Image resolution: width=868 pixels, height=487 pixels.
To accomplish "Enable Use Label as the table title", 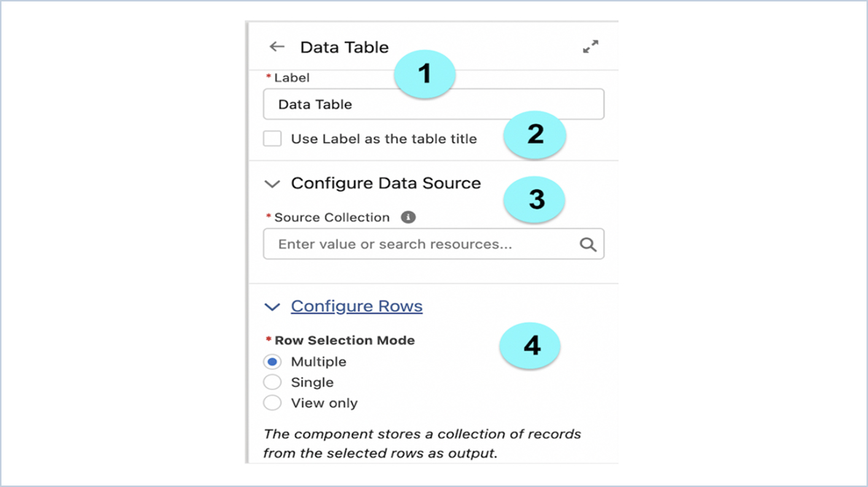I will coord(271,138).
